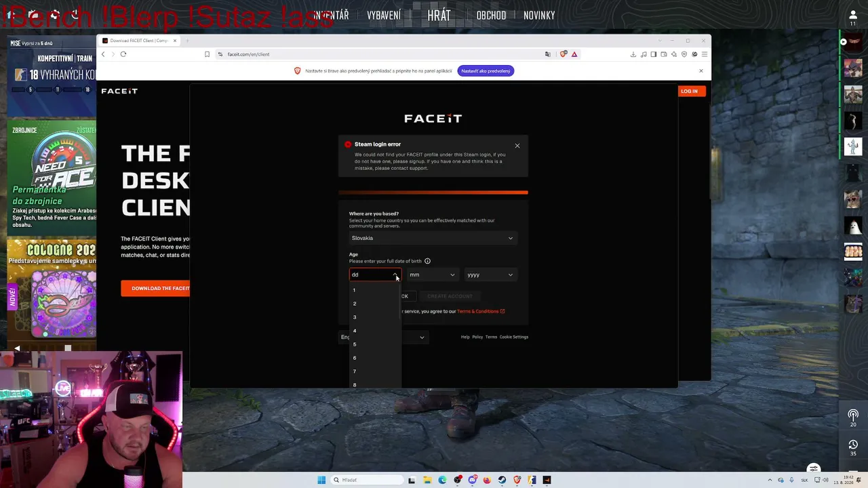
Task: Bookmark this page with the bookmark icon
Action: 207,54
